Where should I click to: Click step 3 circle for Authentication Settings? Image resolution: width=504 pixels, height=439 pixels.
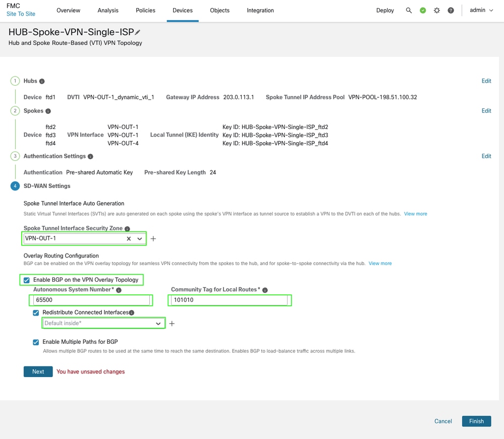pos(15,156)
